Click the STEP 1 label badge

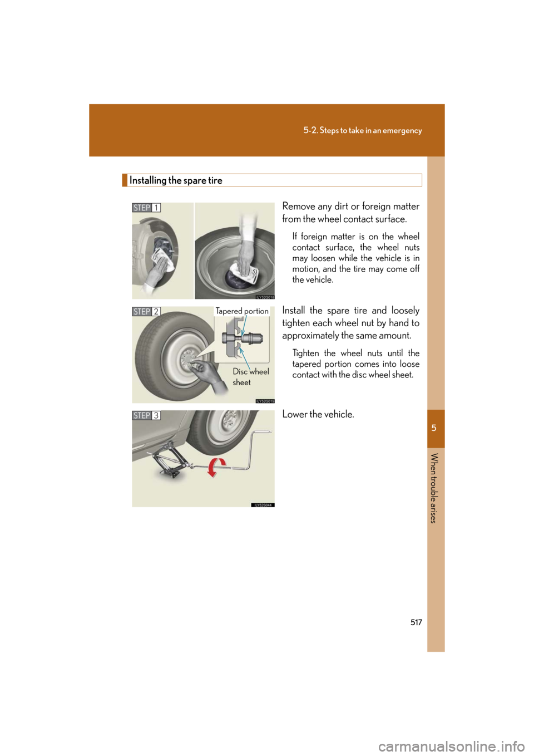[x=146, y=208]
